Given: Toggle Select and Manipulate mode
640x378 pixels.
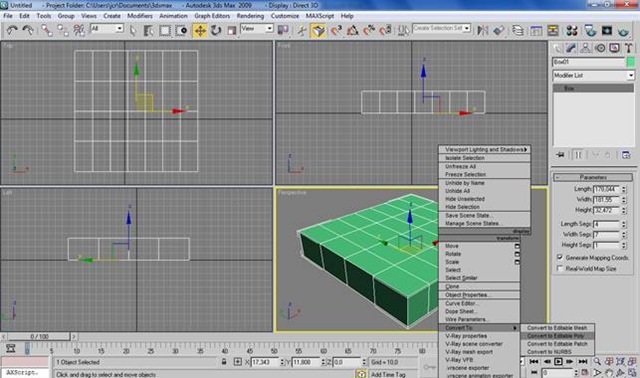Looking at the screenshot, I should [x=302, y=31].
